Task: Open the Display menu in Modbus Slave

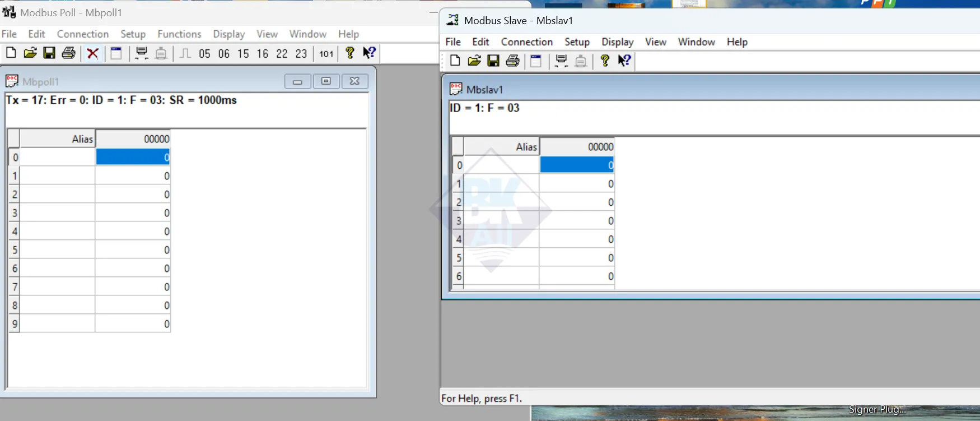Action: (617, 42)
